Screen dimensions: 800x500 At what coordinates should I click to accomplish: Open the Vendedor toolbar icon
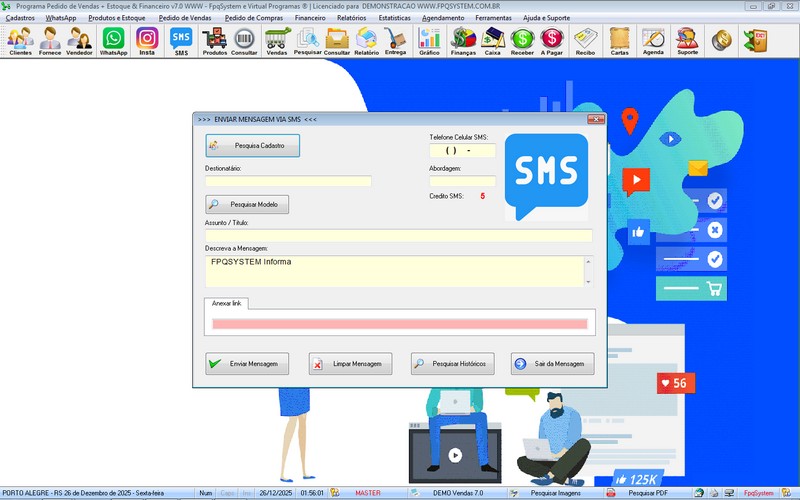pos(79,41)
